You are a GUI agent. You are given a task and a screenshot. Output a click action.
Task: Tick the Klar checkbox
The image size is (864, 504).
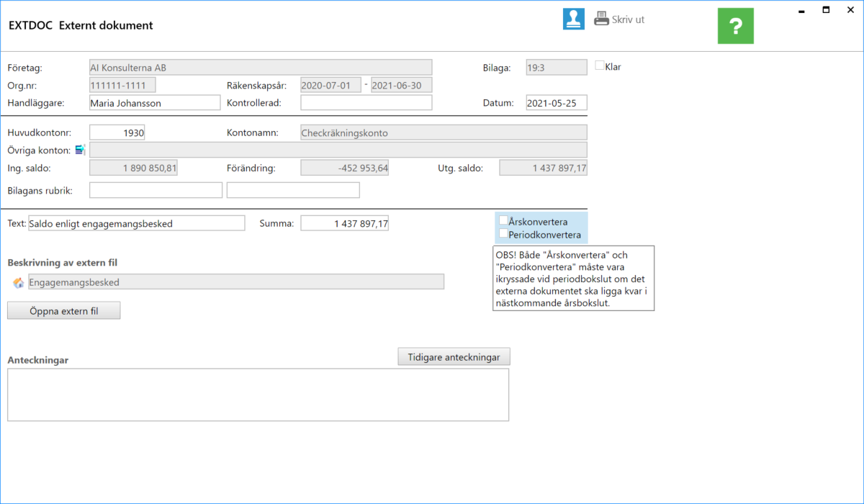click(600, 66)
